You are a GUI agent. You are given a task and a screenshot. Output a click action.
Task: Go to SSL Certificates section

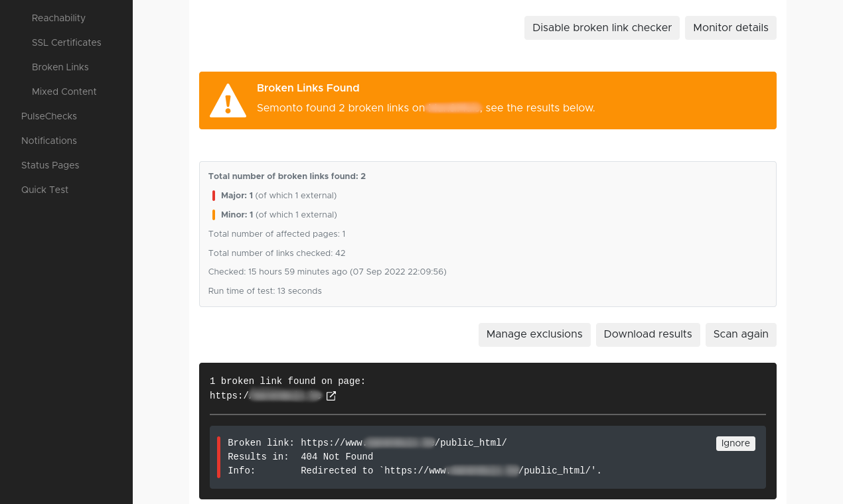click(x=66, y=42)
